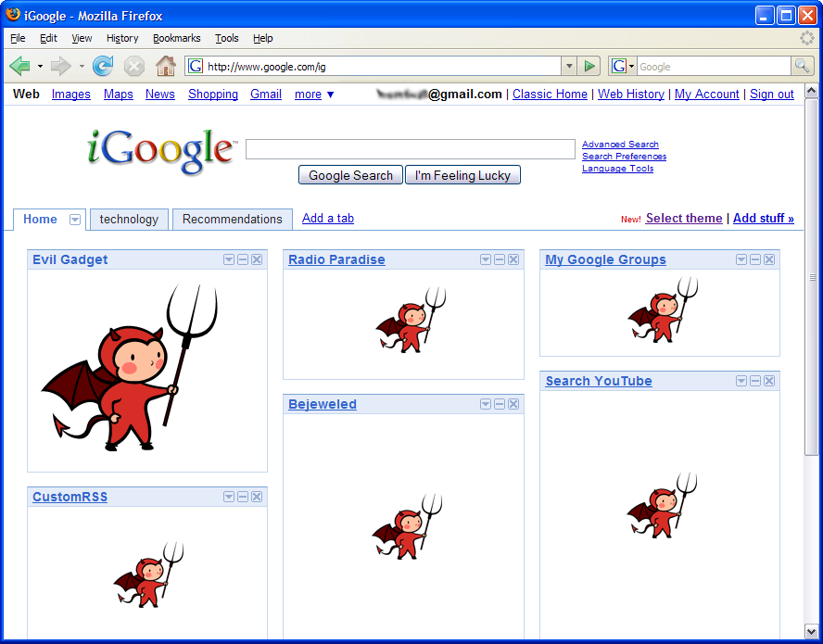Click the green Back arrow icon
823x644 pixels.
19,66
